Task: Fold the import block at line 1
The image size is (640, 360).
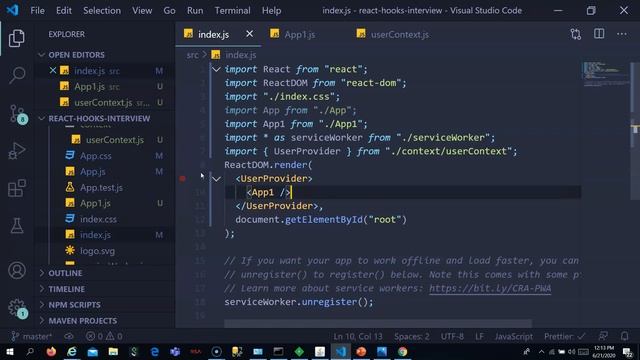Action: (216, 69)
